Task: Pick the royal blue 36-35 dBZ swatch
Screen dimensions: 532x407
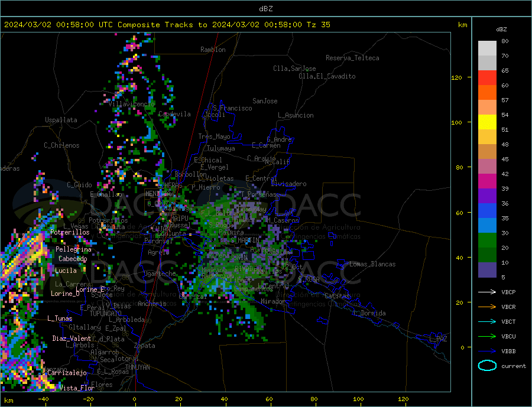Action: [487, 211]
